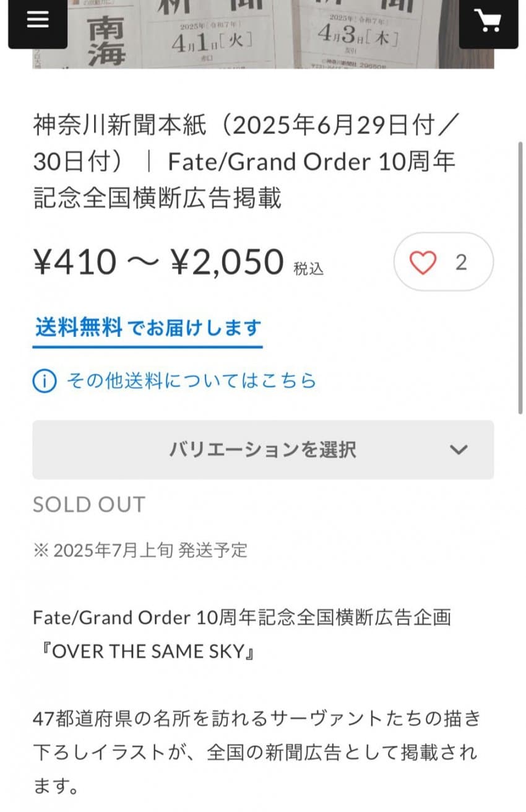This screenshot has width=526, height=812.
Task: Click the 2025年7月上旬 発送予定 note
Action: pyautogui.click(x=140, y=549)
